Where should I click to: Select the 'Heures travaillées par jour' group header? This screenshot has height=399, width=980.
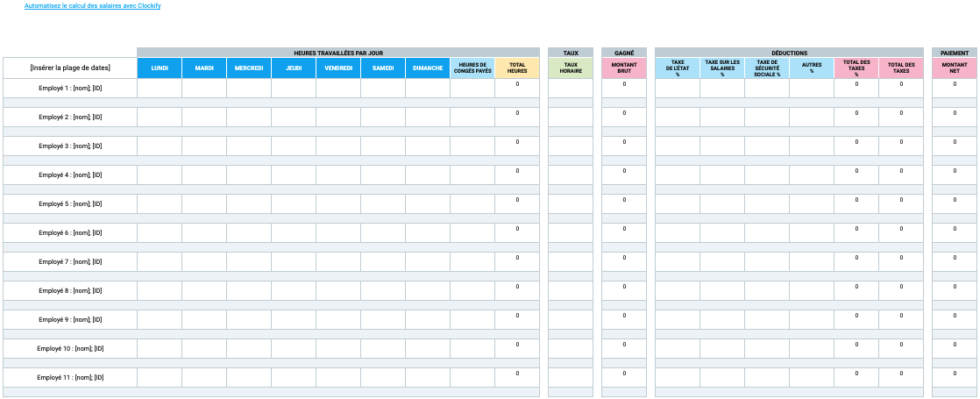click(x=338, y=53)
